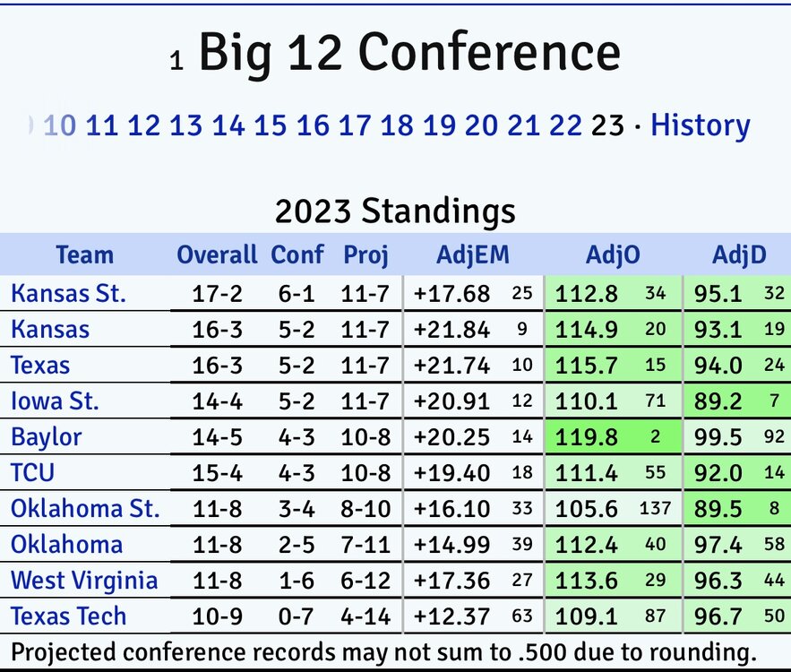Switch to the 22 season standings
The height and width of the screenshot is (672, 791).
pos(565,125)
